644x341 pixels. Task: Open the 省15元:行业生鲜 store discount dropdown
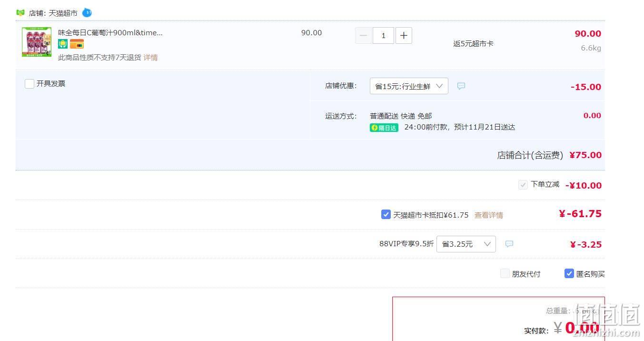coord(409,86)
